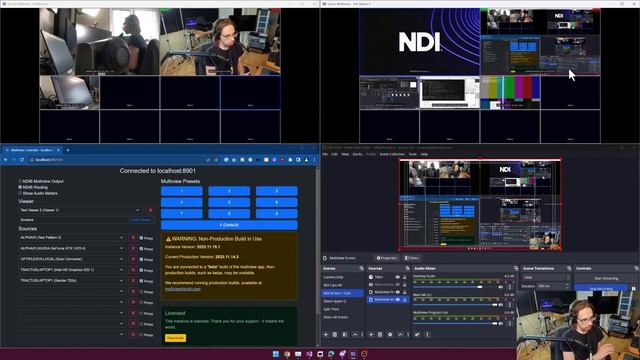640x360 pixels.
Task: Open the Fade scene transition dropdown
Action: click(x=546, y=278)
